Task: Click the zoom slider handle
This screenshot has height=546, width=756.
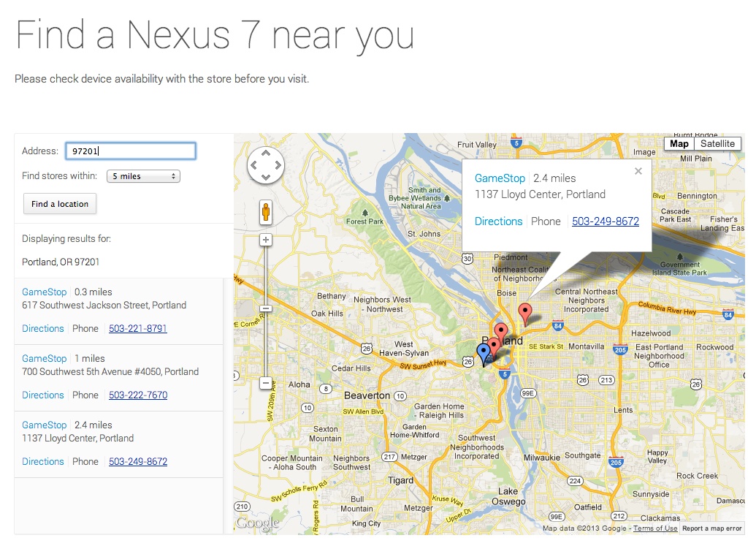Action: click(266, 308)
